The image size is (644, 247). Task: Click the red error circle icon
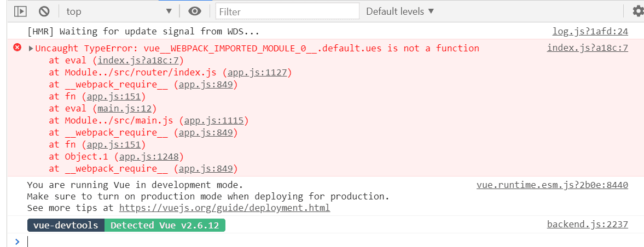click(17, 48)
